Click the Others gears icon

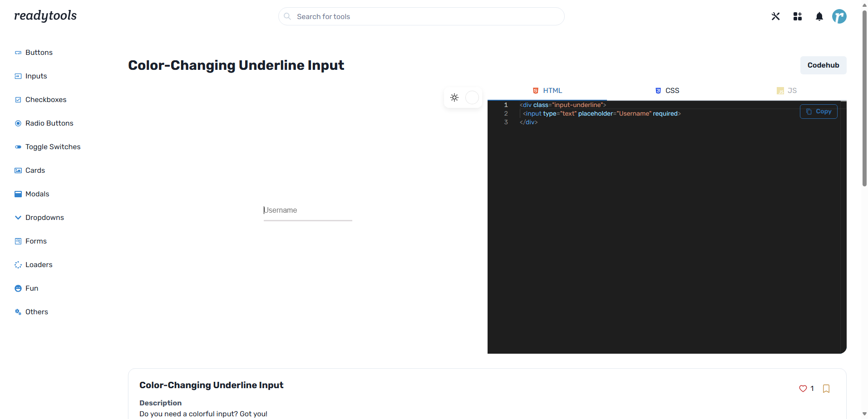pyautogui.click(x=18, y=312)
